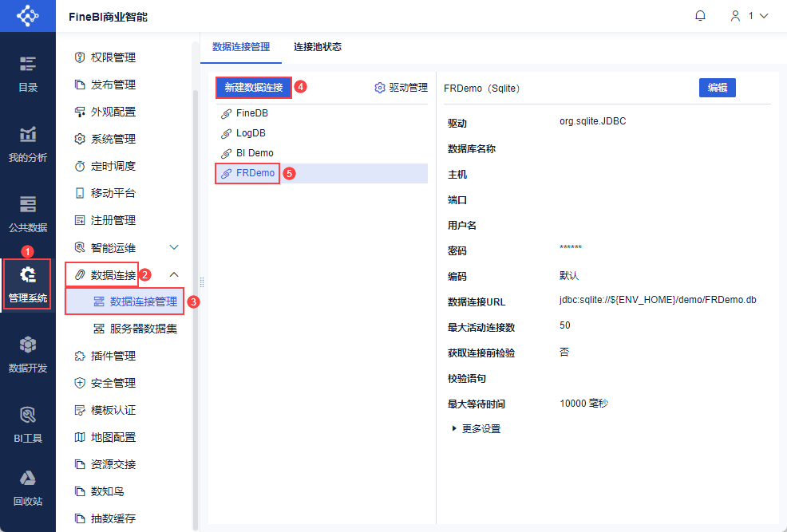The width and height of the screenshot is (787, 532).
Task: Click the 服务器数据集 icon
Action: tap(99, 329)
